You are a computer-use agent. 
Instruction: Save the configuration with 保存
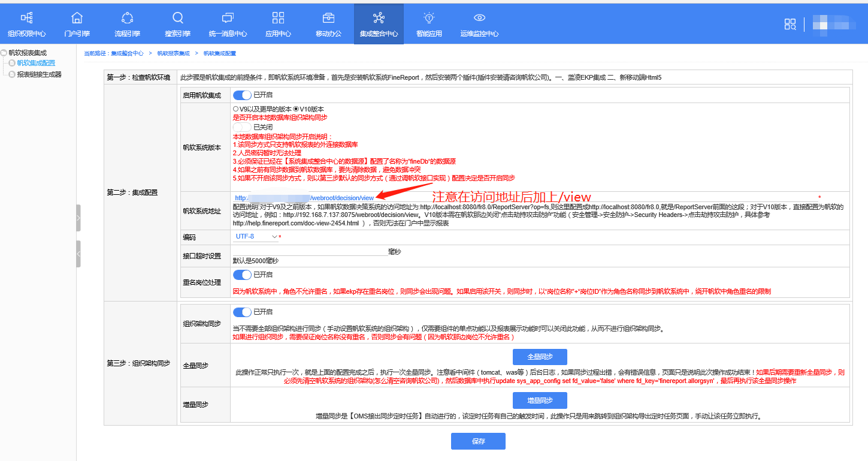[x=478, y=441]
